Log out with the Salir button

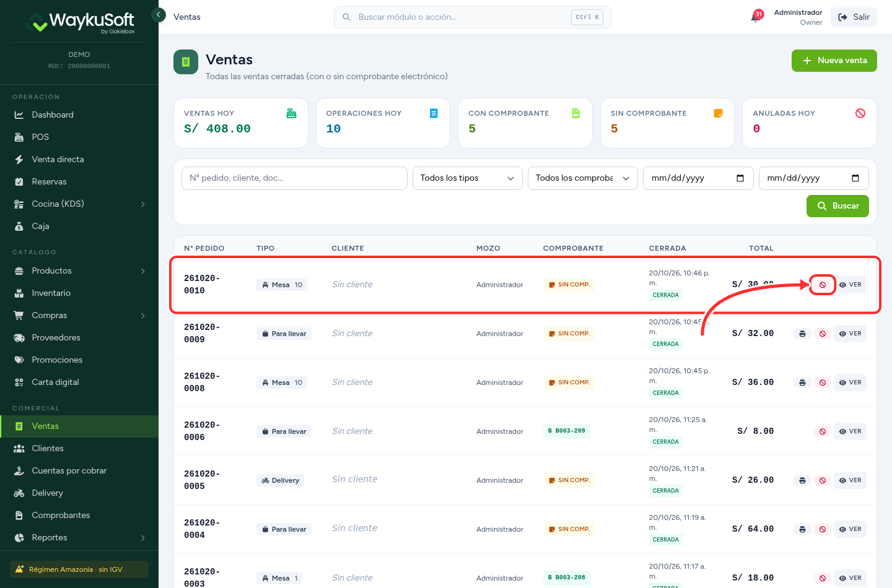pyautogui.click(x=854, y=17)
